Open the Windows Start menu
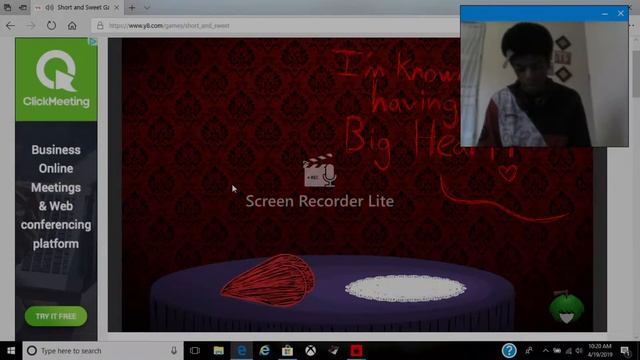This screenshot has width=640, height=360. [11, 351]
